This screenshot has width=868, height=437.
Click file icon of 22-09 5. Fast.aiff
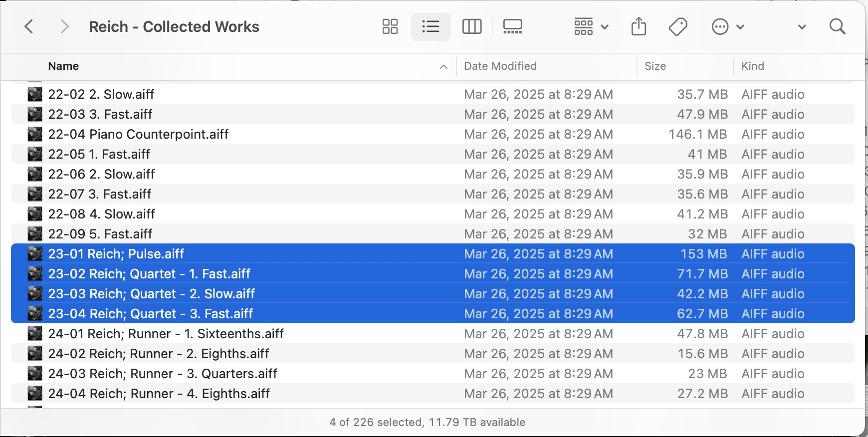[35, 234]
